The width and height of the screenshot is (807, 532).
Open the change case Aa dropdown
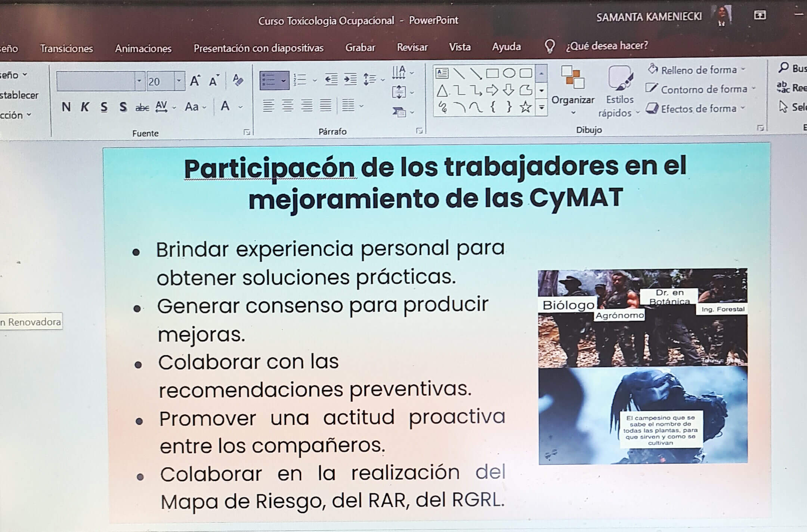click(x=195, y=107)
